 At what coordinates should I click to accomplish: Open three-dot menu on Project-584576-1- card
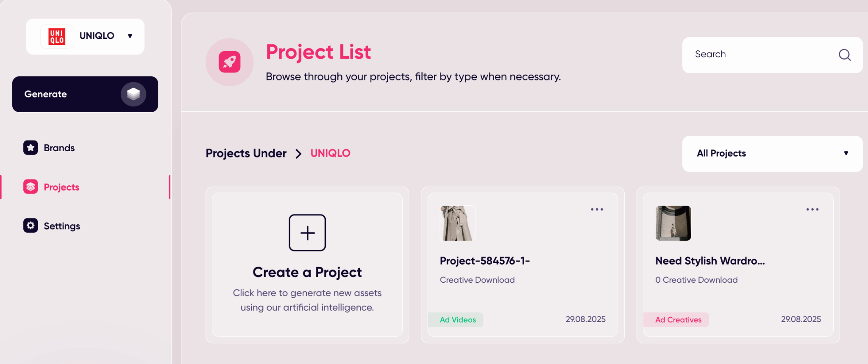coord(597,210)
